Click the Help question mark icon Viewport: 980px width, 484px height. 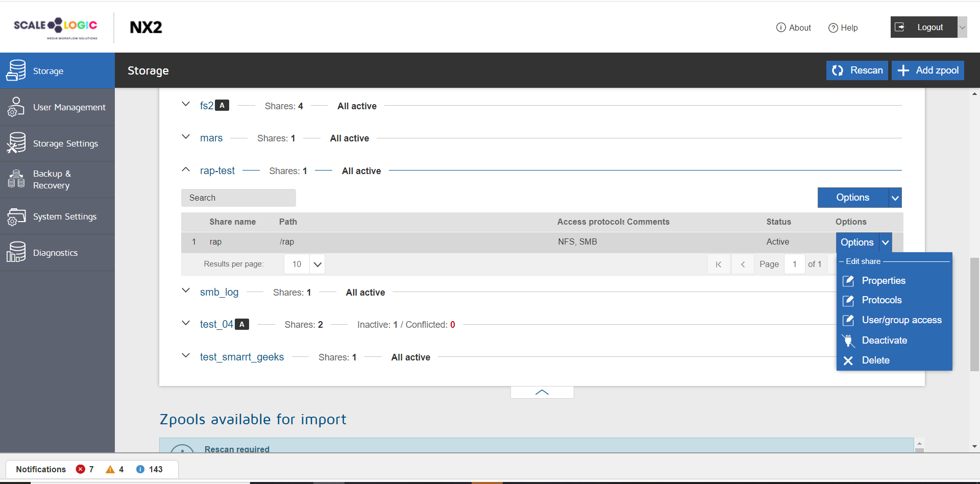coord(833,28)
